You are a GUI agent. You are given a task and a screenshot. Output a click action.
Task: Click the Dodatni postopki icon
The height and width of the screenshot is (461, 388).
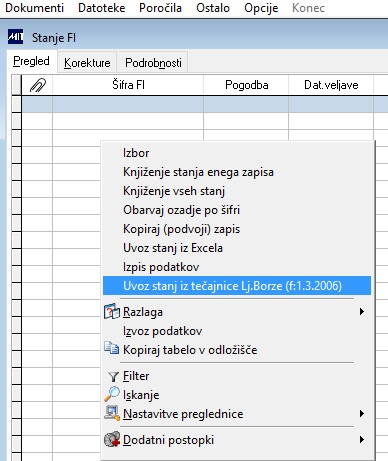tap(112, 439)
